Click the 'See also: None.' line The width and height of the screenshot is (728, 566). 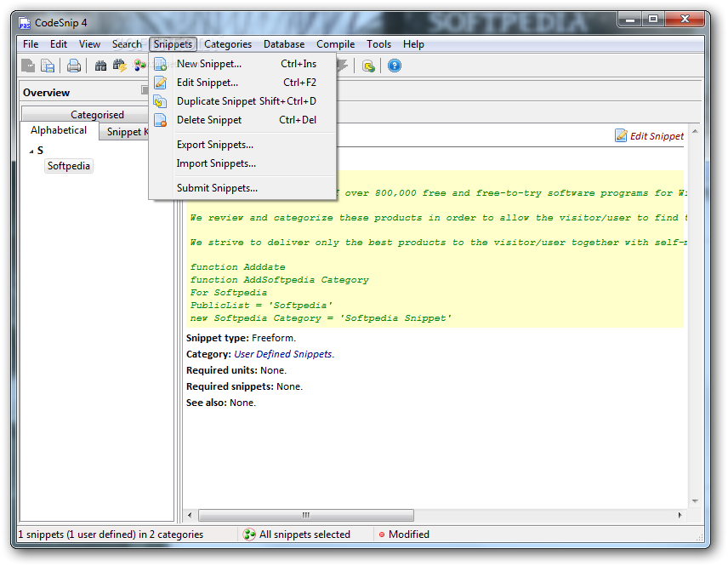click(x=221, y=403)
